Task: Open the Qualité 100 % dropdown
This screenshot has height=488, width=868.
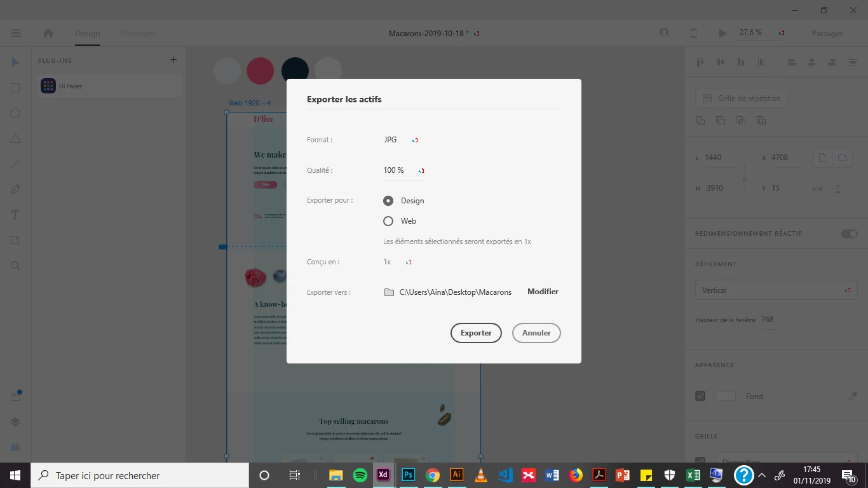Action: pyautogui.click(x=404, y=170)
